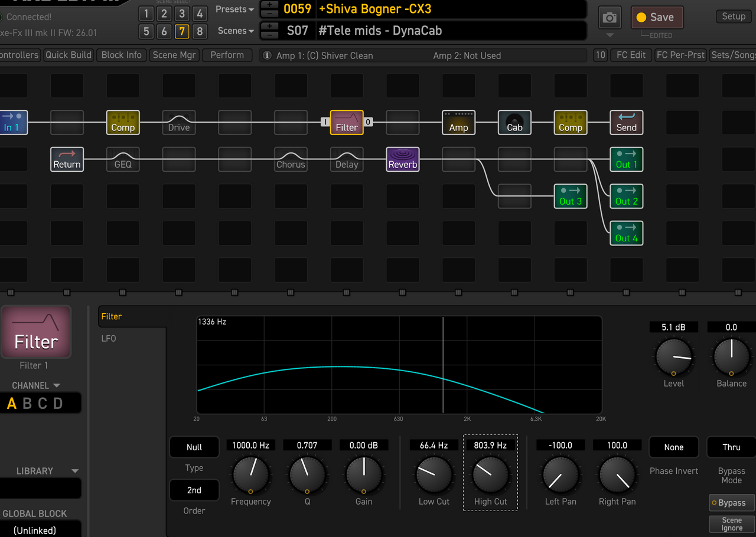The image size is (756, 537).
Task: Select the Filter block in the grid
Action: pos(347,123)
